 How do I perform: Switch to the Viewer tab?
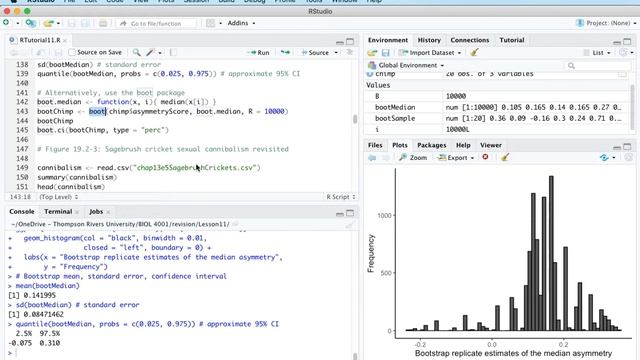pyautogui.click(x=491, y=145)
